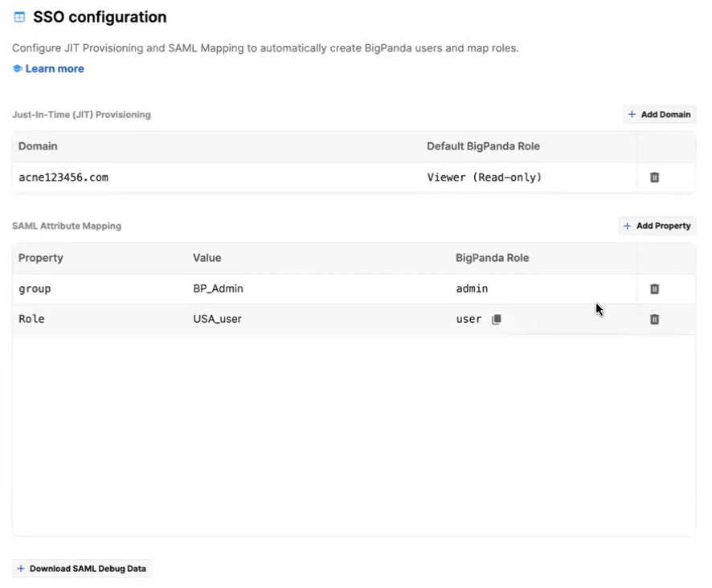This screenshot has width=712, height=588.
Task: Delete the acne123456.com domain via trash icon
Action: point(654,177)
